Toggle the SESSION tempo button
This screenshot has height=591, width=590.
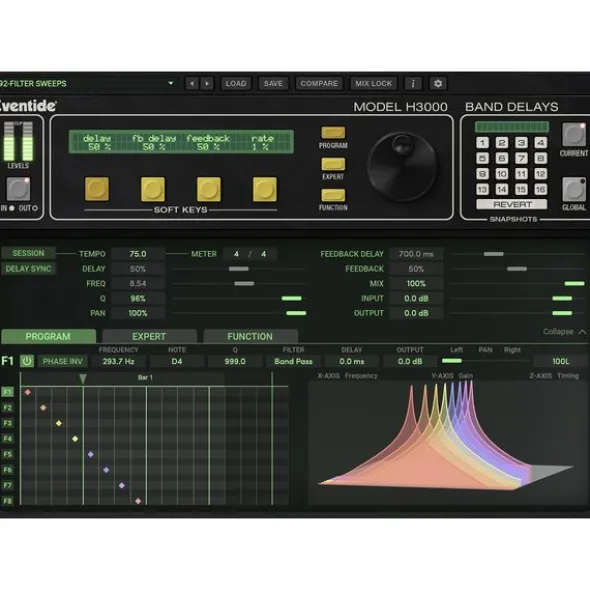pyautogui.click(x=28, y=253)
